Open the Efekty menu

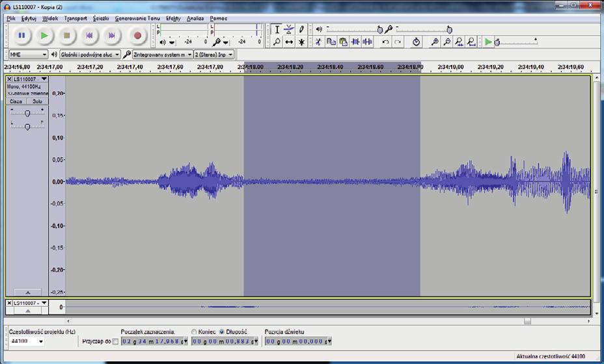pos(173,18)
